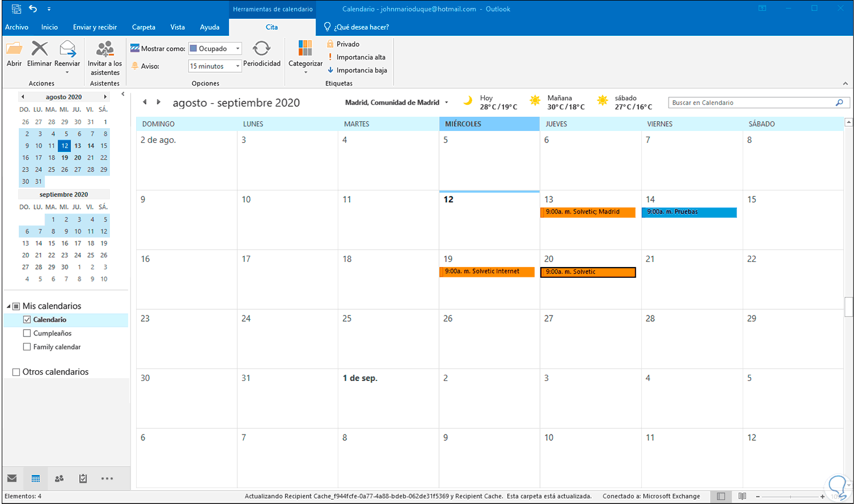The image size is (856, 504).
Task: Toggle the Privado lock option
Action: 343,44
